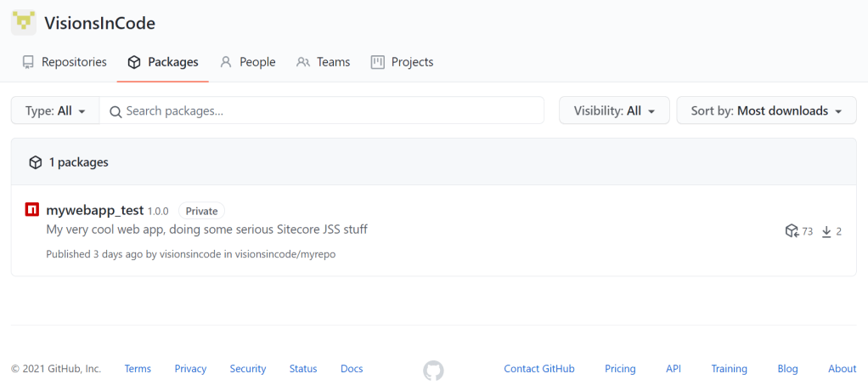Viewport: 868px width, 391px height.
Task: Open the mywebapp_test package link
Action: pos(94,211)
